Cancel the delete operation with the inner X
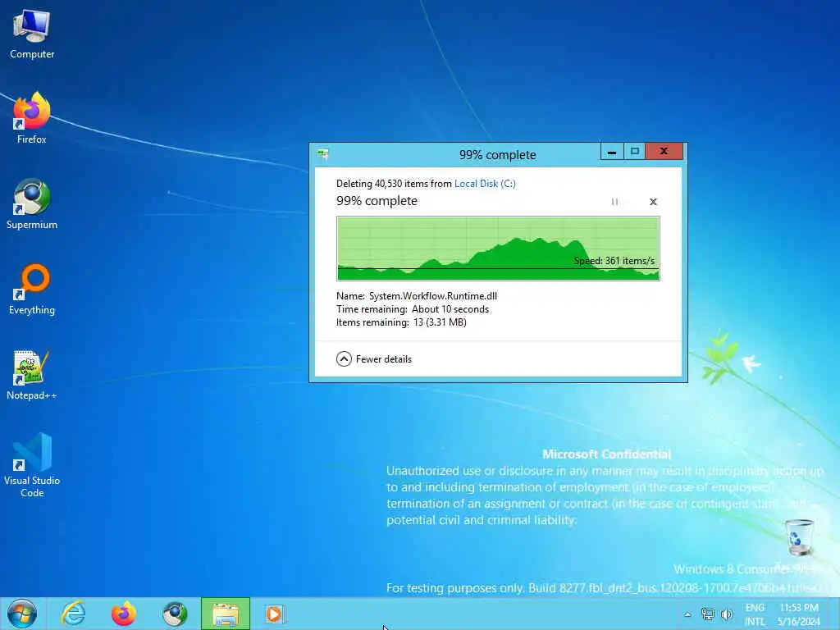The image size is (840, 630). 653,202
